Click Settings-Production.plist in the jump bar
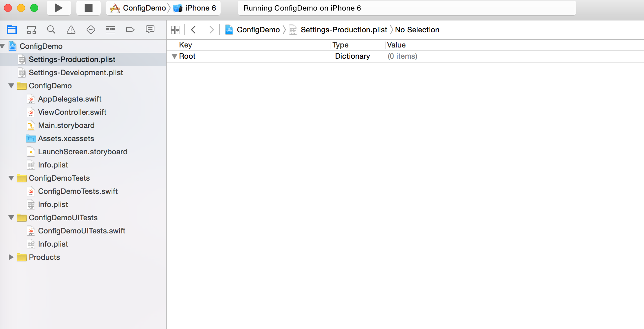644x329 pixels. [x=344, y=30]
